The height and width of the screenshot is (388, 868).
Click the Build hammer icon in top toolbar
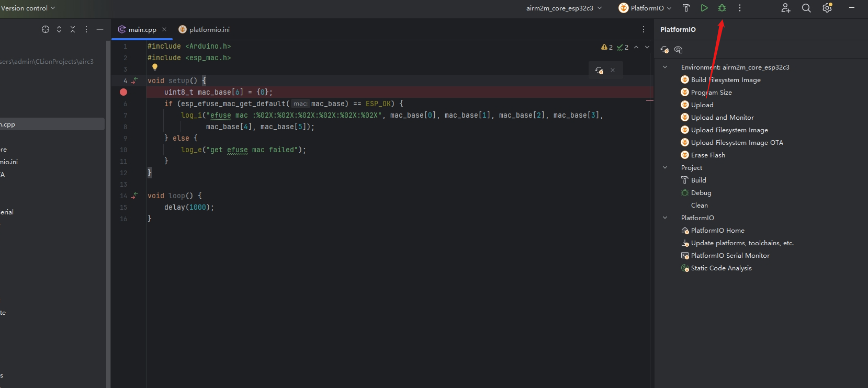(x=686, y=8)
